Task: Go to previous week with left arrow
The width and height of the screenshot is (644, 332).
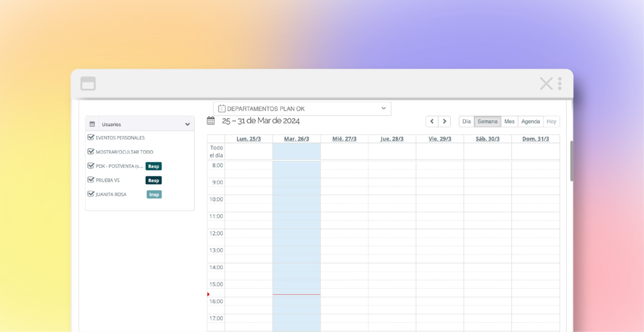Action: click(432, 122)
